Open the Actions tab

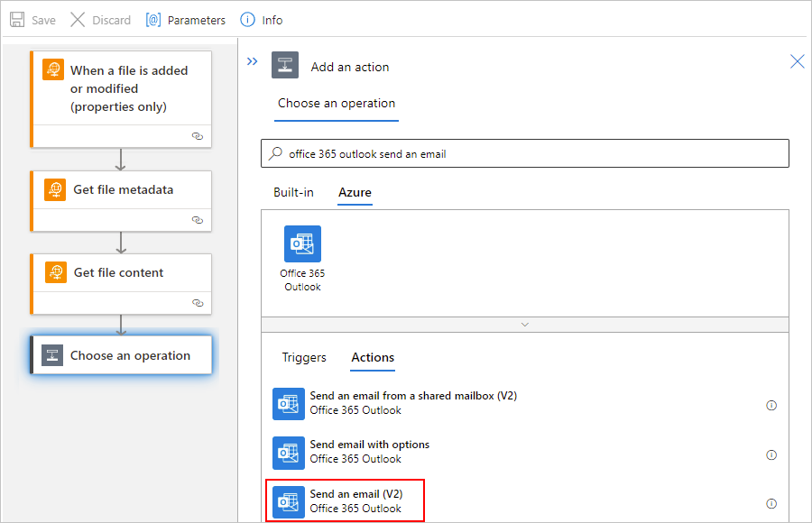373,357
